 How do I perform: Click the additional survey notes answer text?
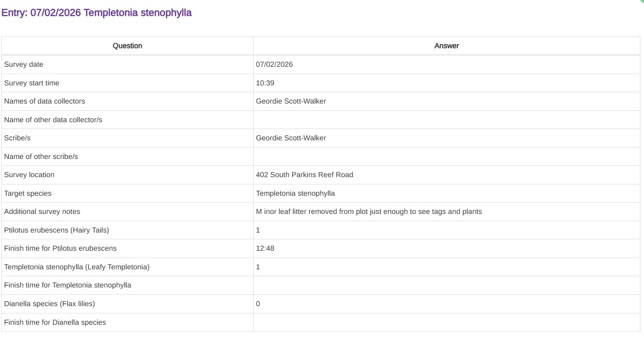369,212
